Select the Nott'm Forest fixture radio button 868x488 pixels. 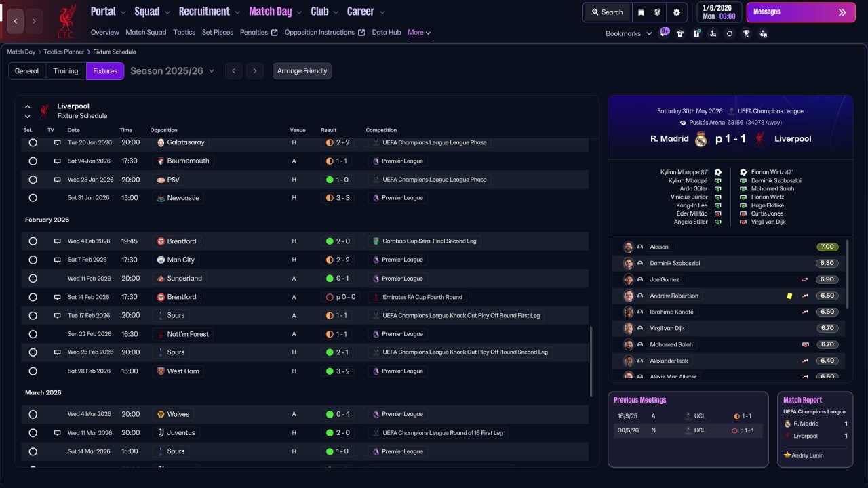(x=33, y=334)
